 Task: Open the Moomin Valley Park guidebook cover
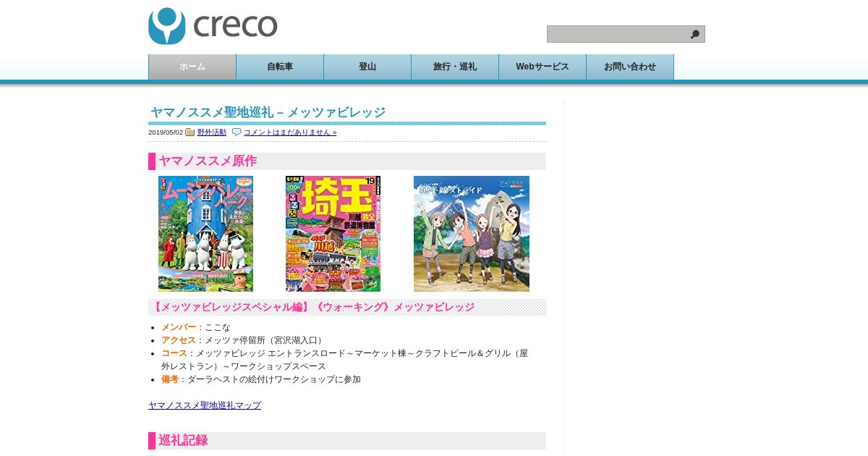click(x=205, y=234)
